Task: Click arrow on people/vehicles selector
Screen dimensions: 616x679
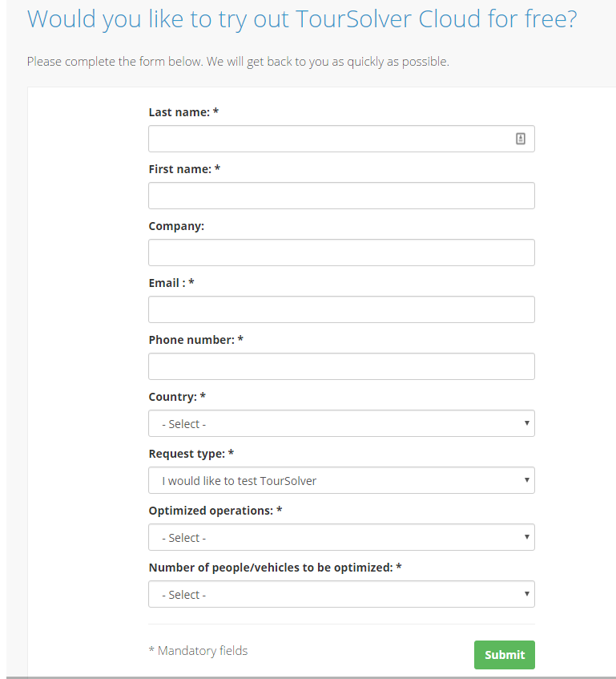Action: click(526, 594)
